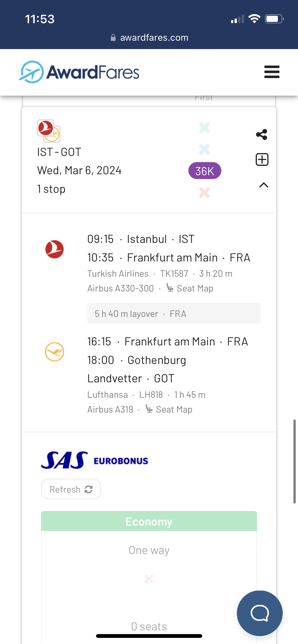Add flight using the plus-square icon
298x644 pixels.
(262, 160)
